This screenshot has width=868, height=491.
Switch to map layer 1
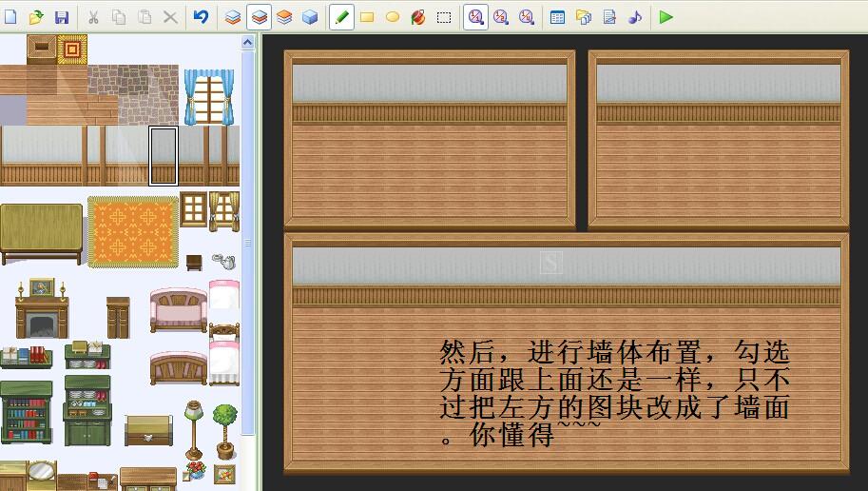pyautogui.click(x=233, y=17)
